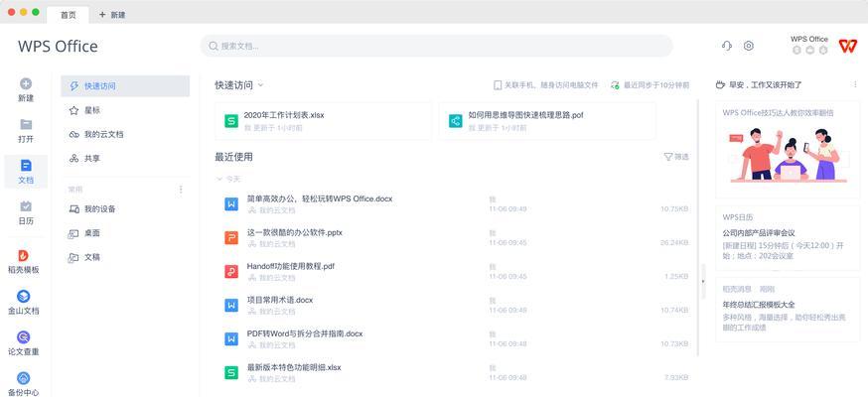This screenshot has height=397, width=868.
Task: Open file 这一款很酷的办公软件.pptx
Action: coord(295,232)
